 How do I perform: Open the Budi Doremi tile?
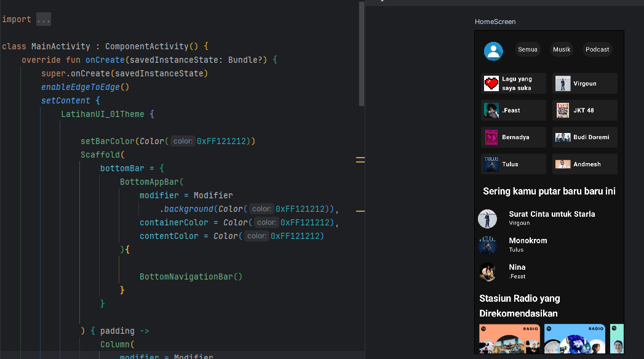pos(584,137)
